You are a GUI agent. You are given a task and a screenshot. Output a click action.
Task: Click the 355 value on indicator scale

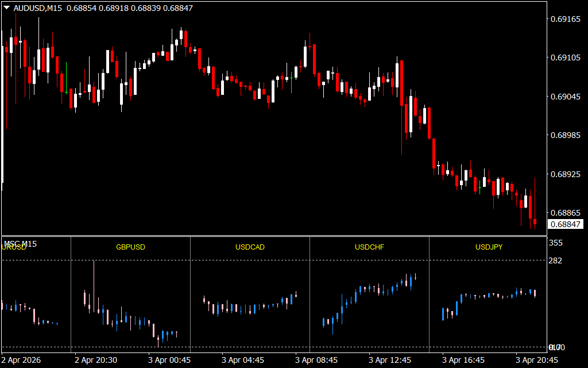pos(555,243)
